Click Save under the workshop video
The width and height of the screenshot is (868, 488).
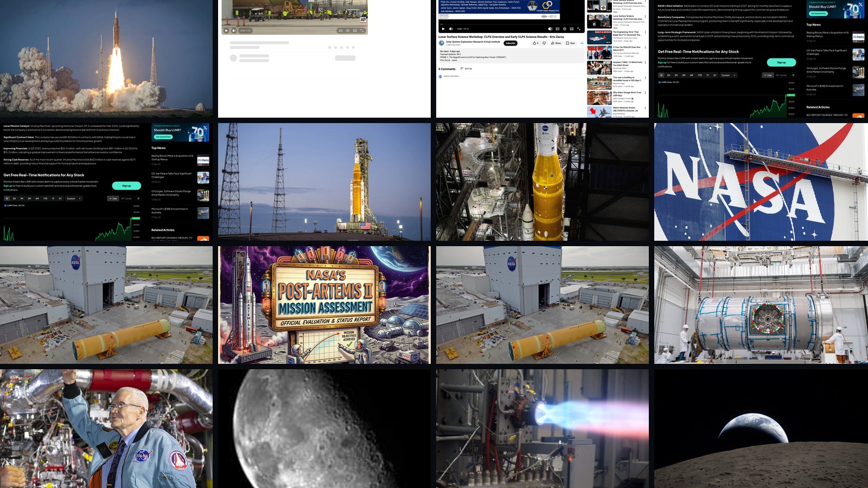coord(570,43)
